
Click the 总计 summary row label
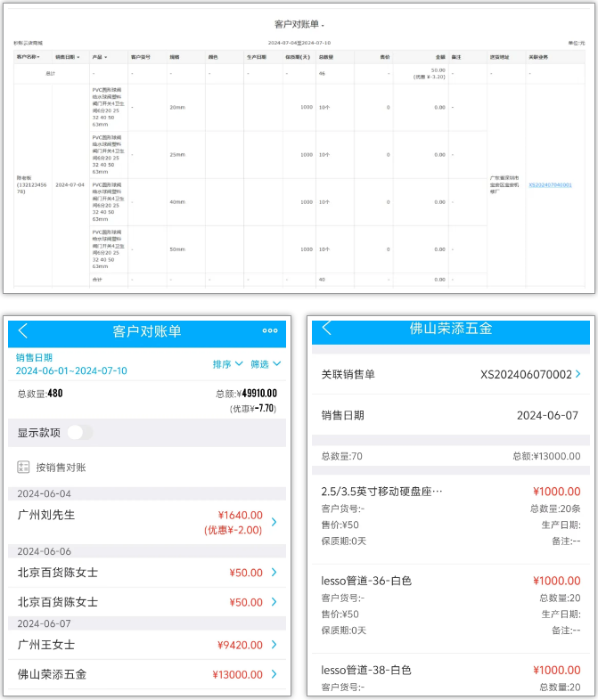click(51, 74)
